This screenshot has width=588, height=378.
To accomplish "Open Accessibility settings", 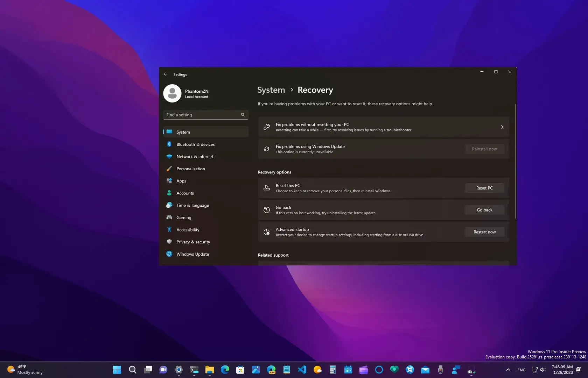I will pyautogui.click(x=206, y=230).
